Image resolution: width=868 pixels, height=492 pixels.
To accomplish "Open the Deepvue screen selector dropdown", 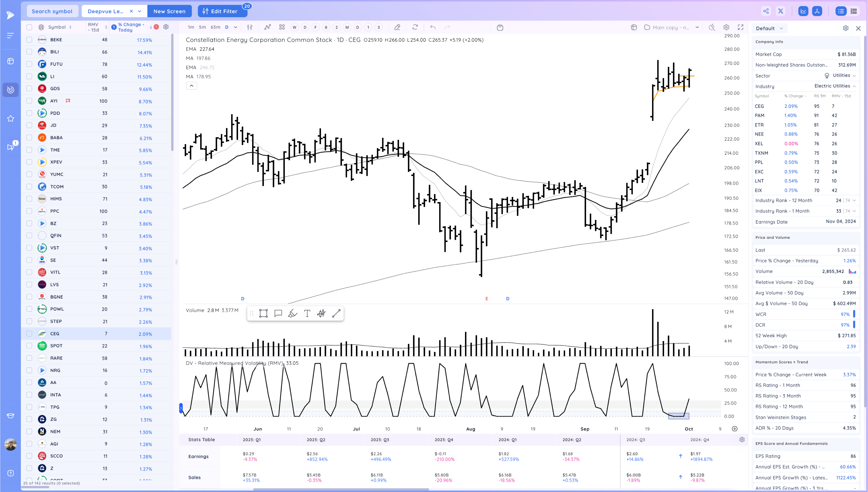I will point(140,11).
